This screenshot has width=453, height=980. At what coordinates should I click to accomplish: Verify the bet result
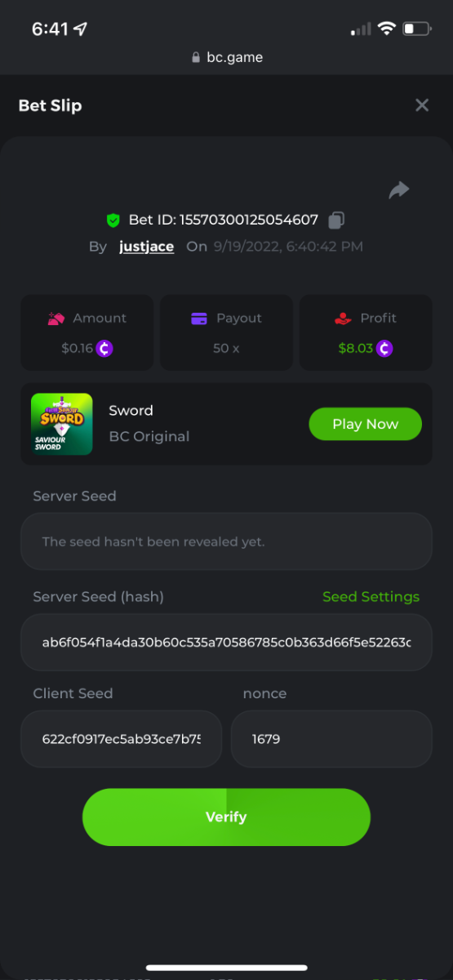226,817
